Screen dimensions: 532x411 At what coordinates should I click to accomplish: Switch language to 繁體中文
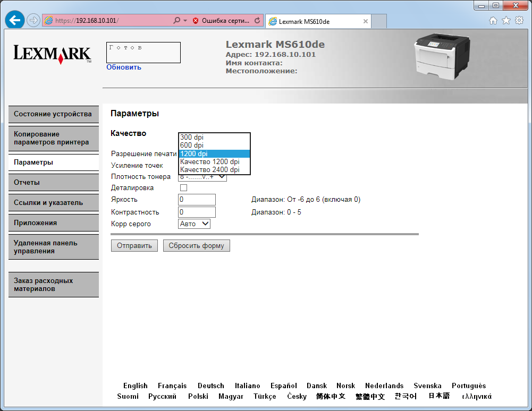tap(370, 396)
